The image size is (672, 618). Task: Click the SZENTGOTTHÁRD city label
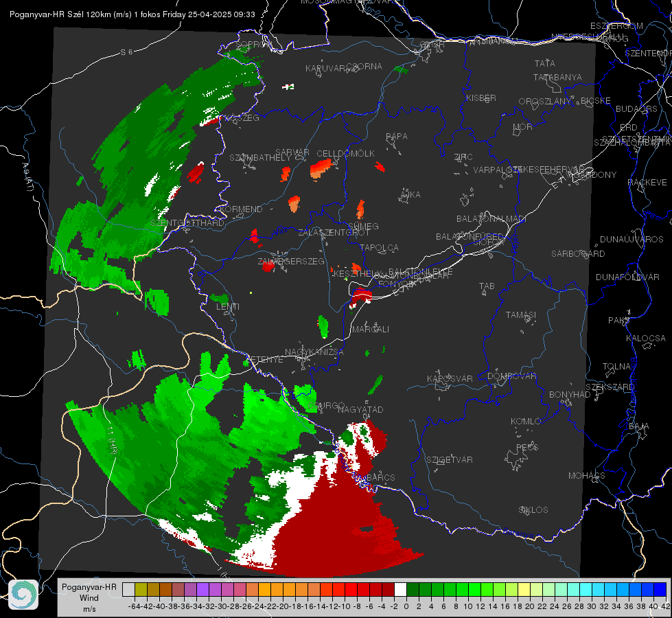(187, 223)
